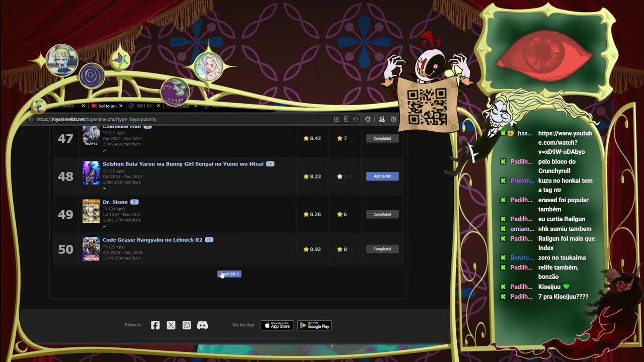
Task: Expand the arrow under Seishun Buta Yarou details
Action: tap(104, 188)
